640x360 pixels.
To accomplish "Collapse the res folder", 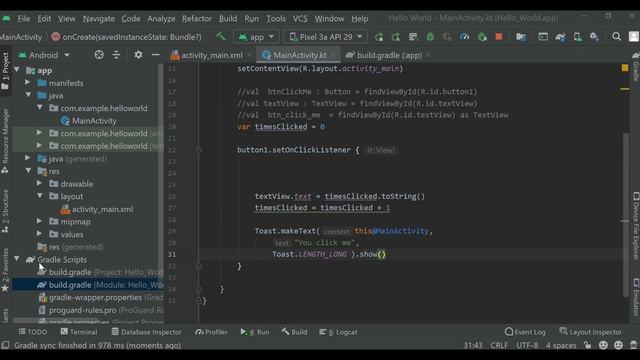I will click(x=28, y=171).
